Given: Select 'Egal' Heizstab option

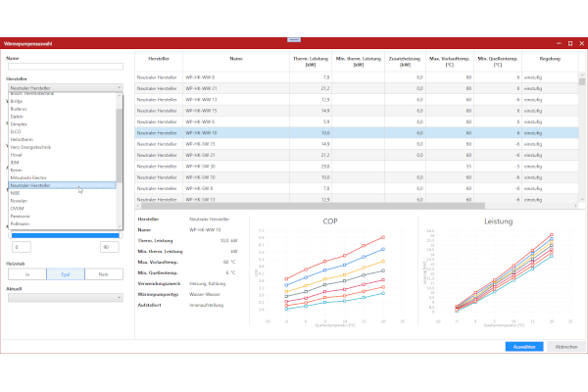Looking at the screenshot, I should tap(65, 275).
